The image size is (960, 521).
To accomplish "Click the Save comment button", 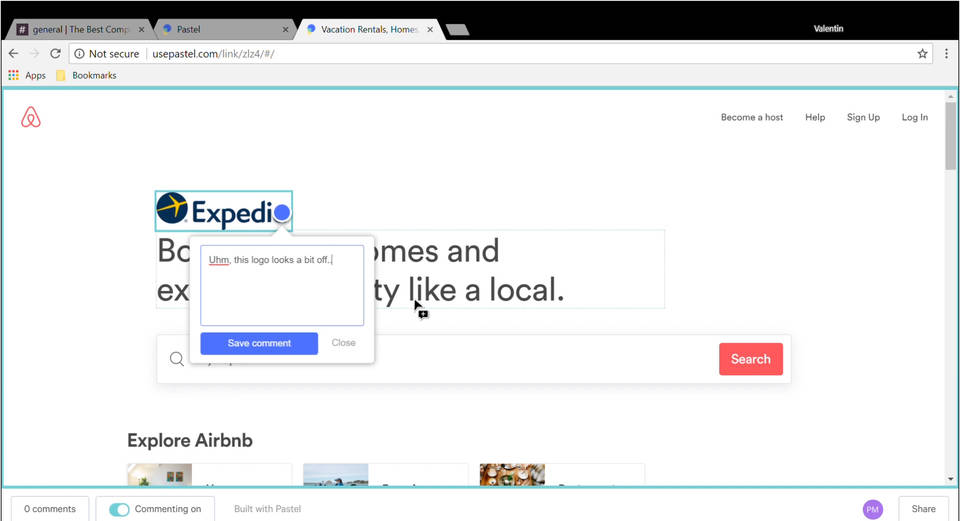I will (259, 343).
